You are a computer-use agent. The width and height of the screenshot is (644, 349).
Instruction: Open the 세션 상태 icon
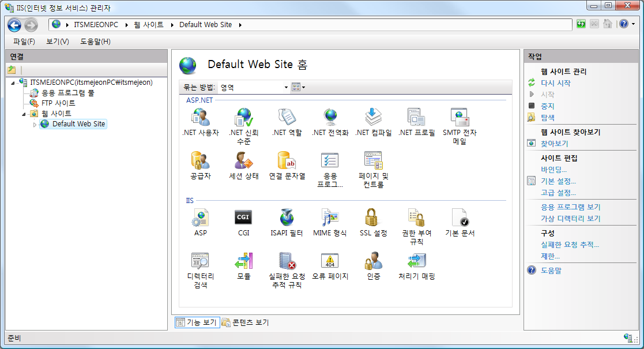[x=243, y=160]
